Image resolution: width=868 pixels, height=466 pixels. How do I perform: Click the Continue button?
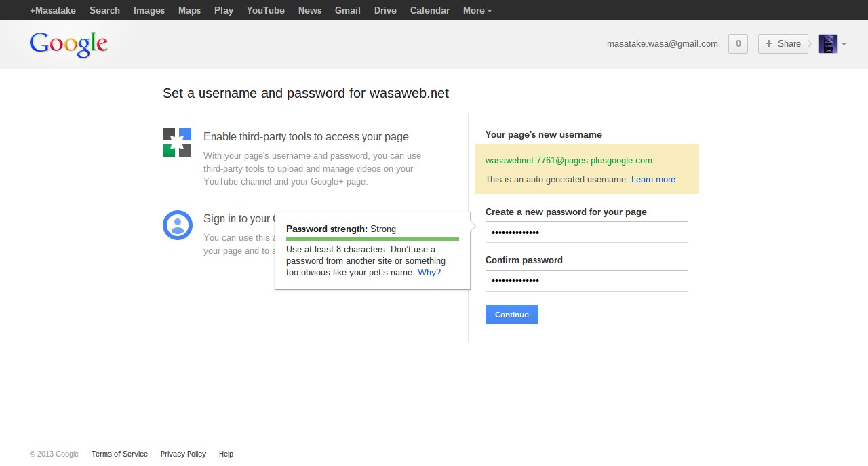pyautogui.click(x=512, y=314)
